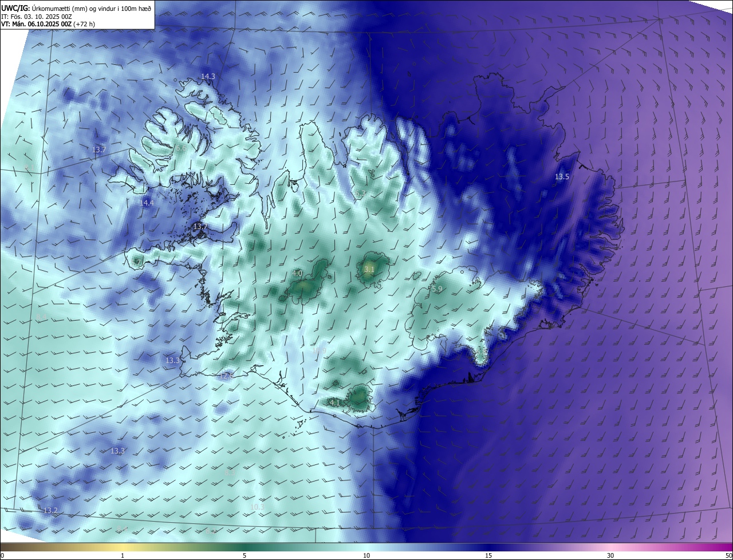Click the 1 label on the colour scale
733x560 pixels.
click(x=123, y=555)
